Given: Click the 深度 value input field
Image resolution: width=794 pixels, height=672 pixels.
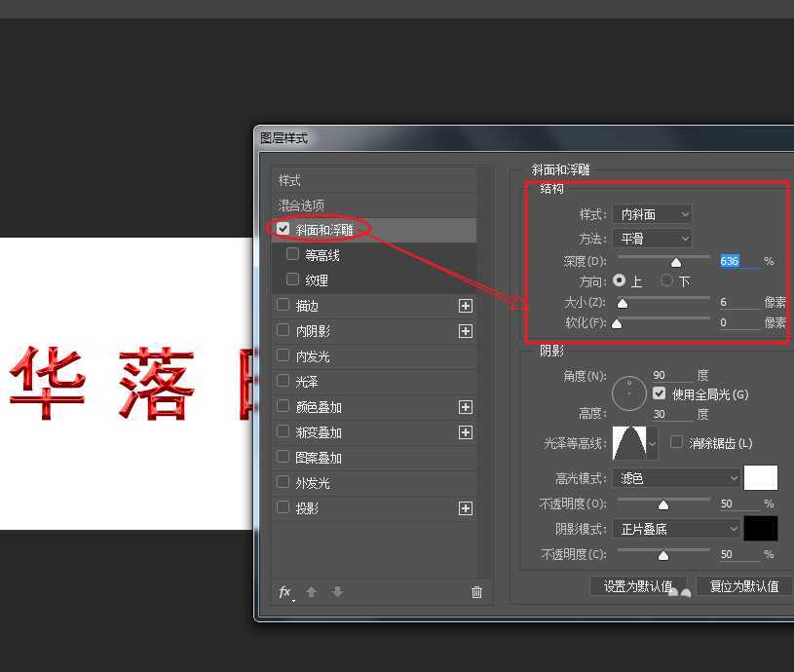Looking at the screenshot, I should coord(738,261).
